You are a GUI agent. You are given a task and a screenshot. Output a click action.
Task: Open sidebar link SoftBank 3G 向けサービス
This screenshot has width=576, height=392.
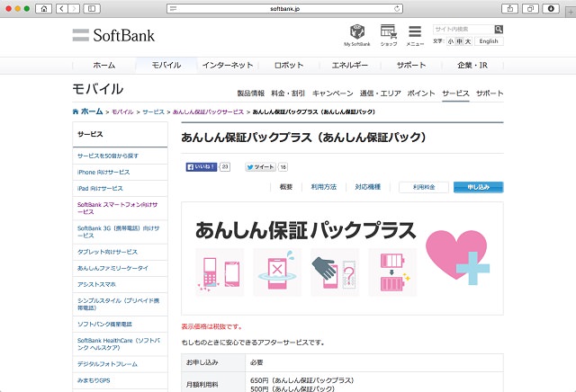118,232
